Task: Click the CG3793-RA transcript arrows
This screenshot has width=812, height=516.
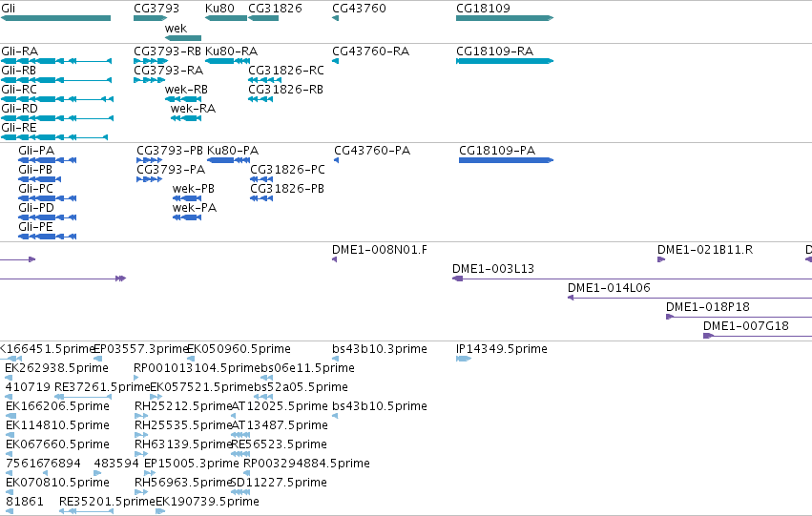Action: [149, 80]
